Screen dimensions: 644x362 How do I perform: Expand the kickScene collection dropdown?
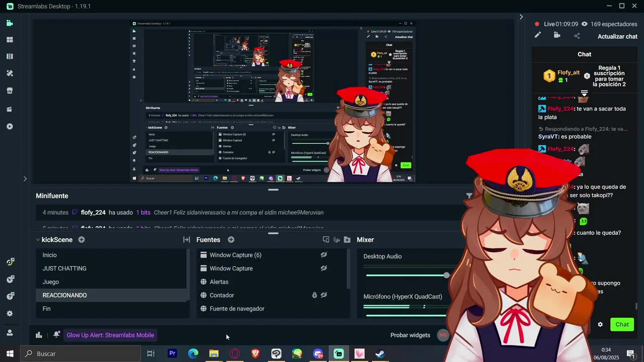pos(38,240)
